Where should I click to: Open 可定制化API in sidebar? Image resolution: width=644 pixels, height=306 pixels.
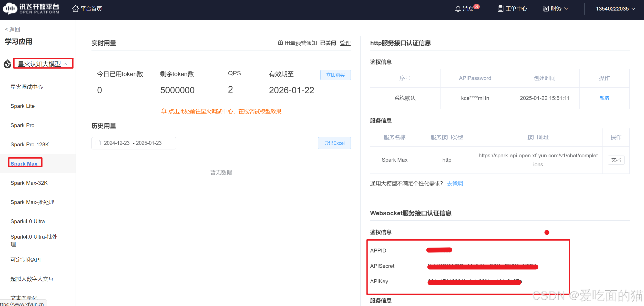(26, 260)
